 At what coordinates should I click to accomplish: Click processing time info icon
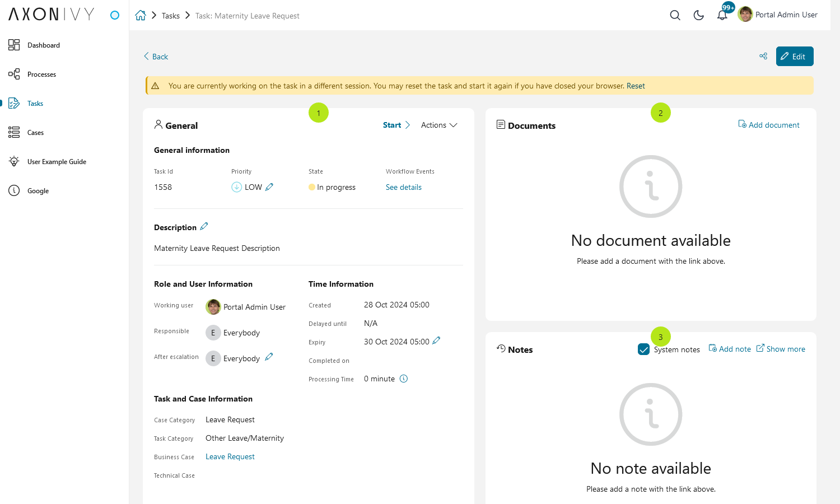(404, 379)
